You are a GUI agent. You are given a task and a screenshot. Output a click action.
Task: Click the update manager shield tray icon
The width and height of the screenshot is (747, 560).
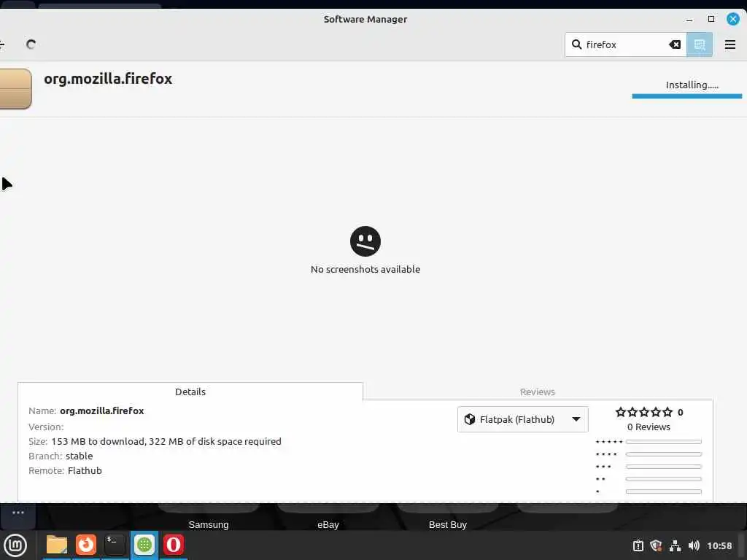point(656,545)
